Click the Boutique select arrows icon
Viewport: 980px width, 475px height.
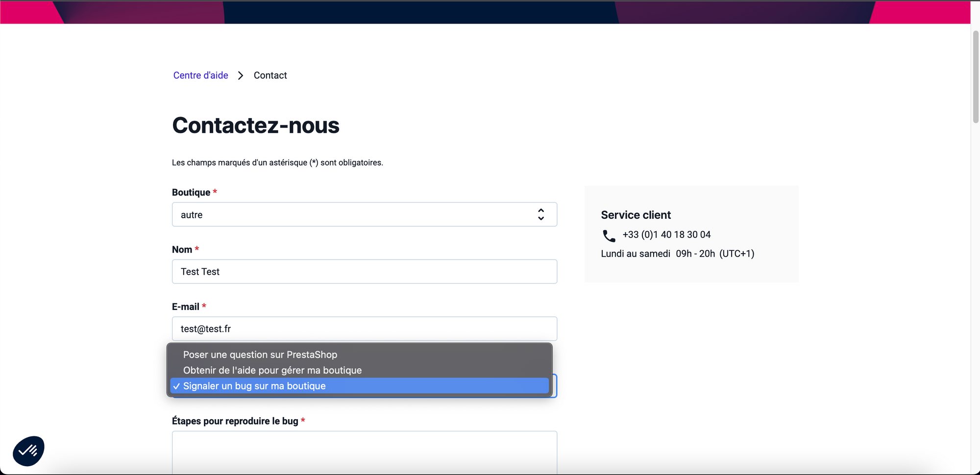point(541,214)
